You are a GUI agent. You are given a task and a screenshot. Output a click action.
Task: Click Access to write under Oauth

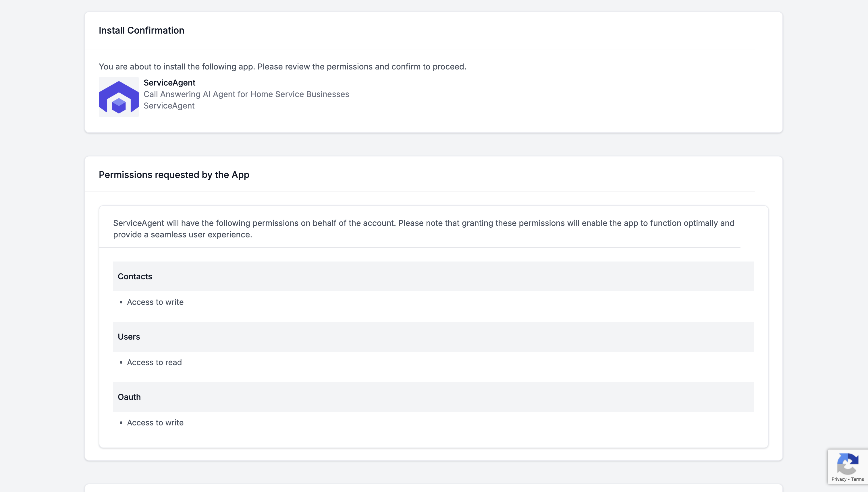click(x=155, y=423)
